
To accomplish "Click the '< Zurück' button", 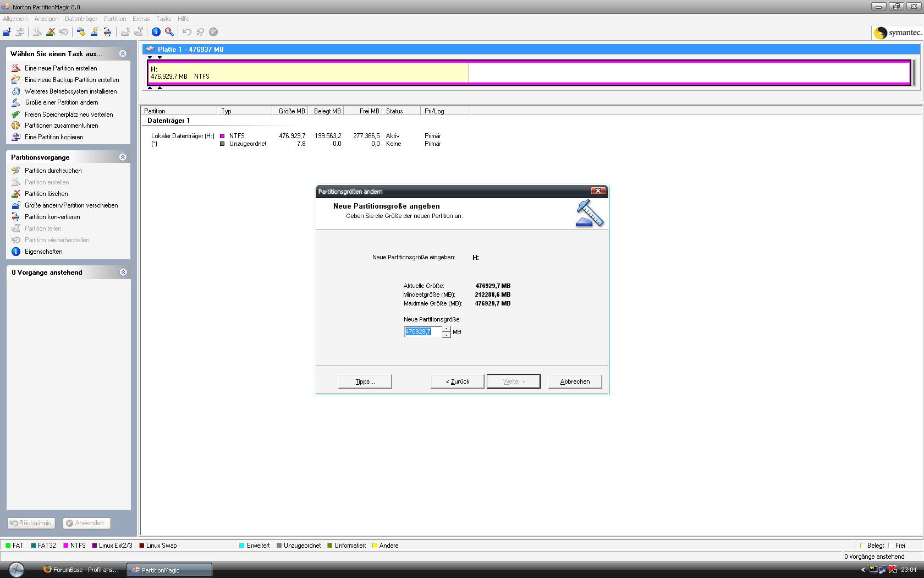I will pos(458,381).
